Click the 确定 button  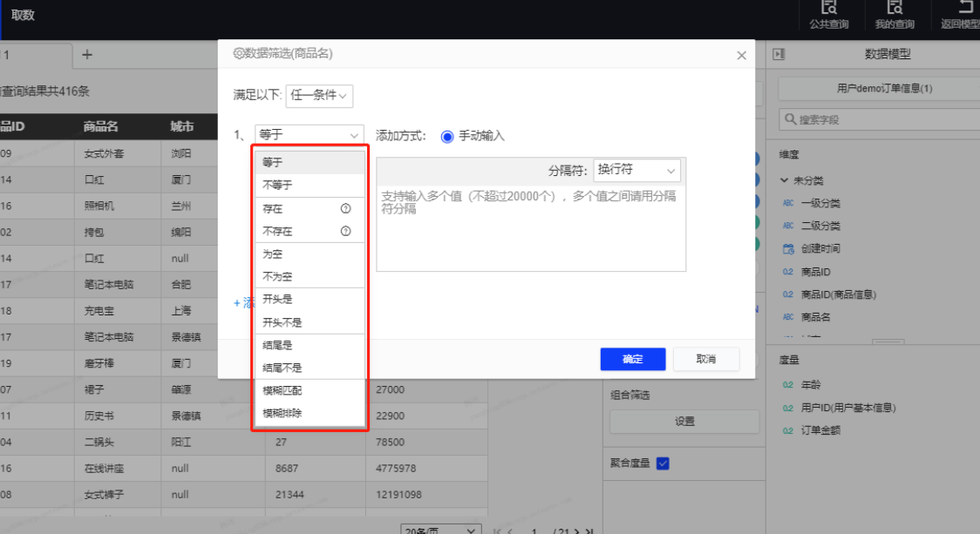632,359
